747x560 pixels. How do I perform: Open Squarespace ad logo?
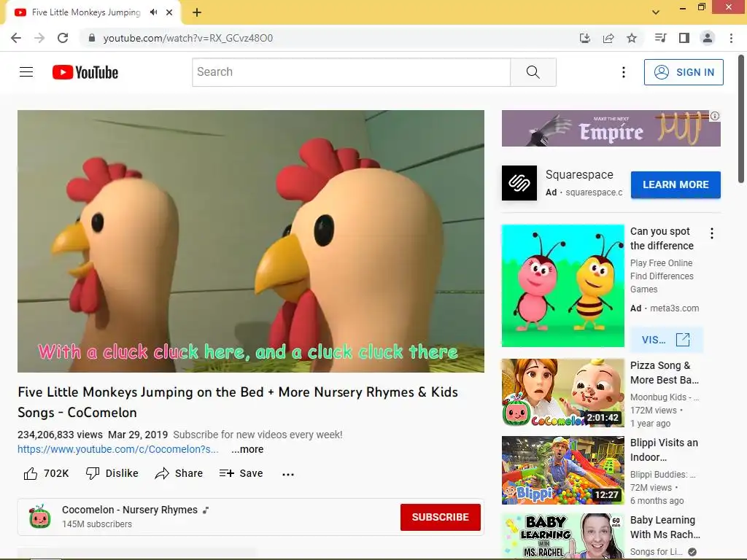click(x=519, y=183)
